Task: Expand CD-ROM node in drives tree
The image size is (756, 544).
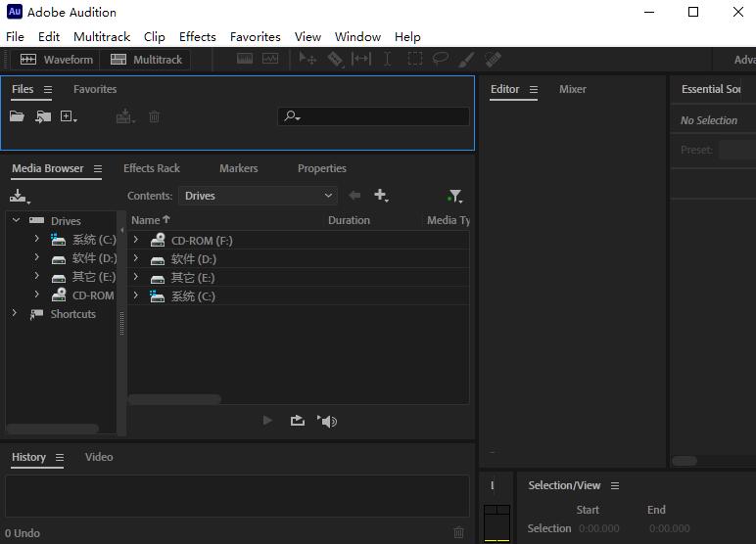Action: coord(36,295)
